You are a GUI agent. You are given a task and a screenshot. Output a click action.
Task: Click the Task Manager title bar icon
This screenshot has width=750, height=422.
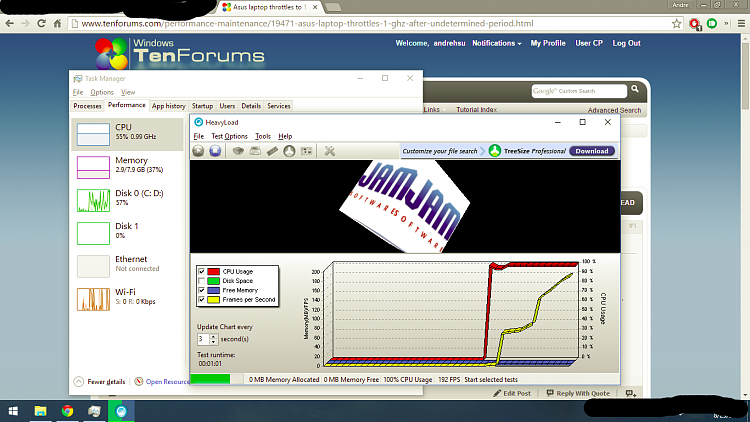[77, 78]
